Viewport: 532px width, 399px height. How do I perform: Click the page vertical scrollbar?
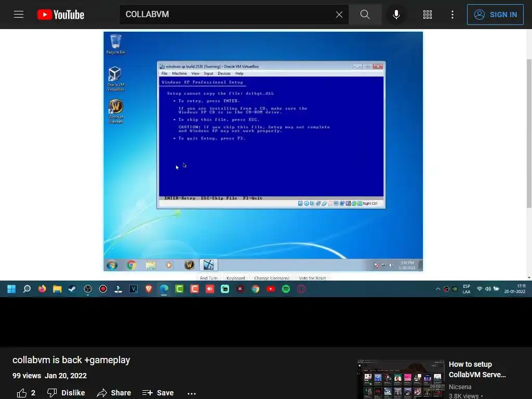[x=529, y=132]
